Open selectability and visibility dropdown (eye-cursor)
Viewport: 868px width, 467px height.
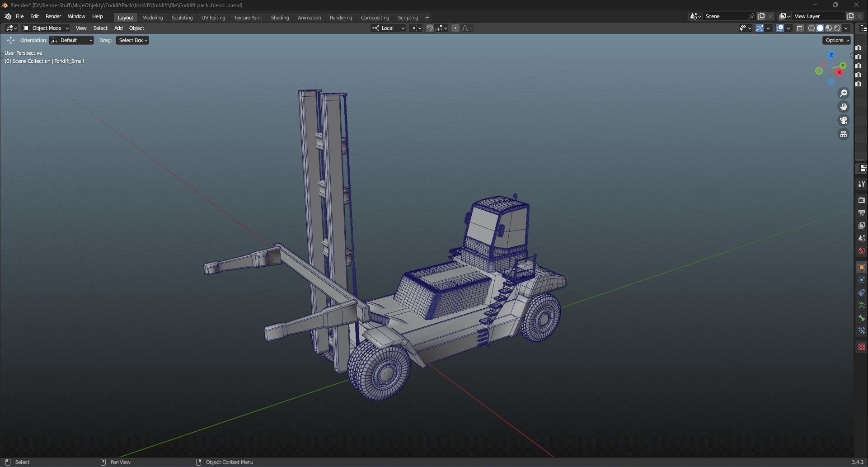pyautogui.click(x=745, y=28)
